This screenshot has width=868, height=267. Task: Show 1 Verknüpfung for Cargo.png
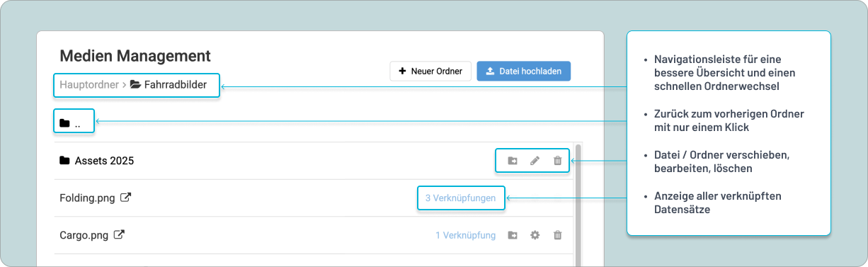(465, 235)
